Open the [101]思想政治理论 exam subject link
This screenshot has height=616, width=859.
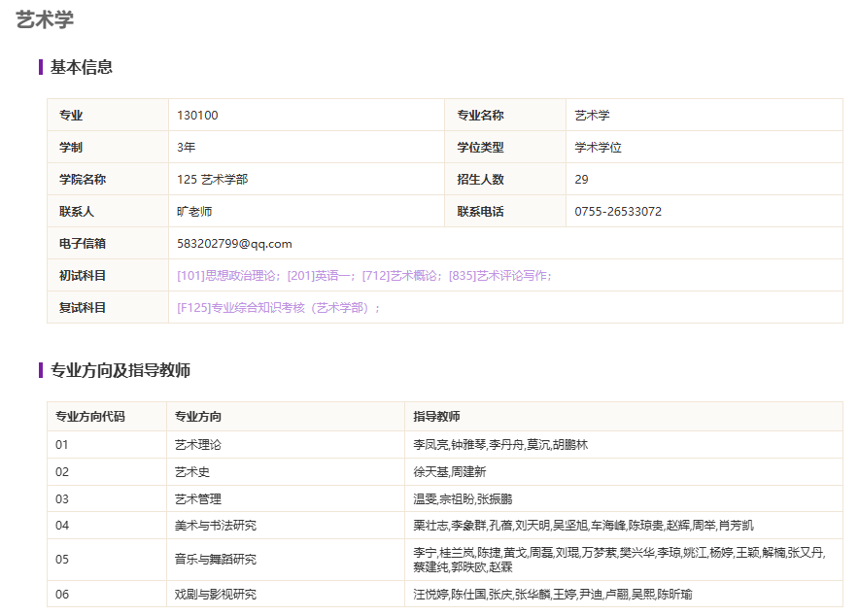[228, 276]
